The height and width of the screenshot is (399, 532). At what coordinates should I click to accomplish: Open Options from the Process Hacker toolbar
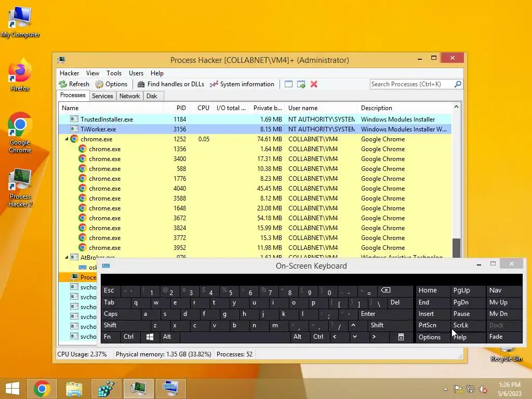click(111, 84)
